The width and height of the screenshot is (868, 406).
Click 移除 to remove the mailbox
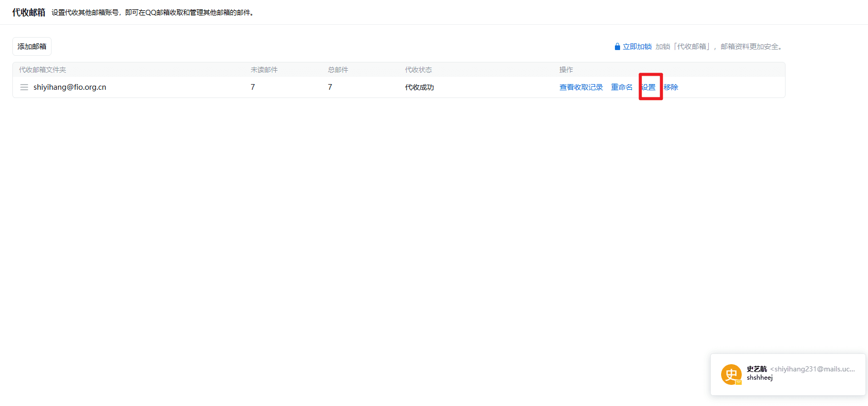pyautogui.click(x=671, y=87)
